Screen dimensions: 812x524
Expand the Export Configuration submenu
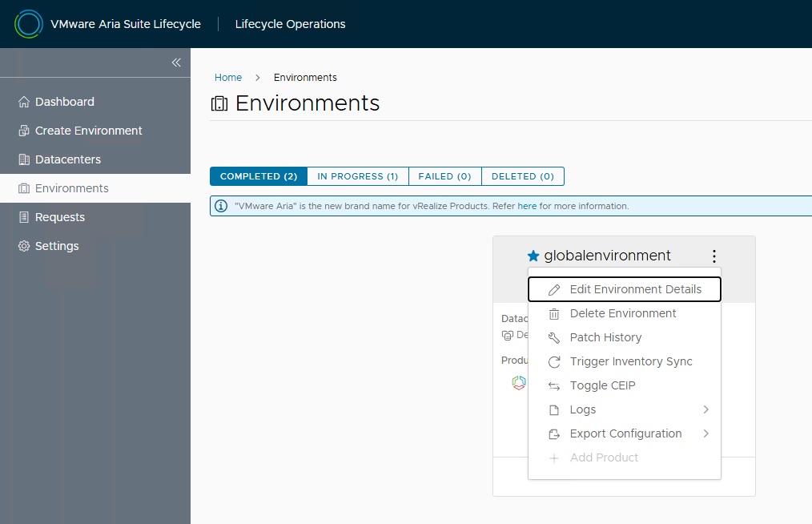[625, 433]
